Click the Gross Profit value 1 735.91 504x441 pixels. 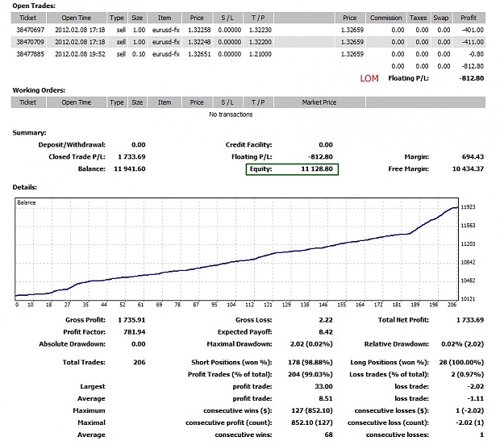coord(131,320)
